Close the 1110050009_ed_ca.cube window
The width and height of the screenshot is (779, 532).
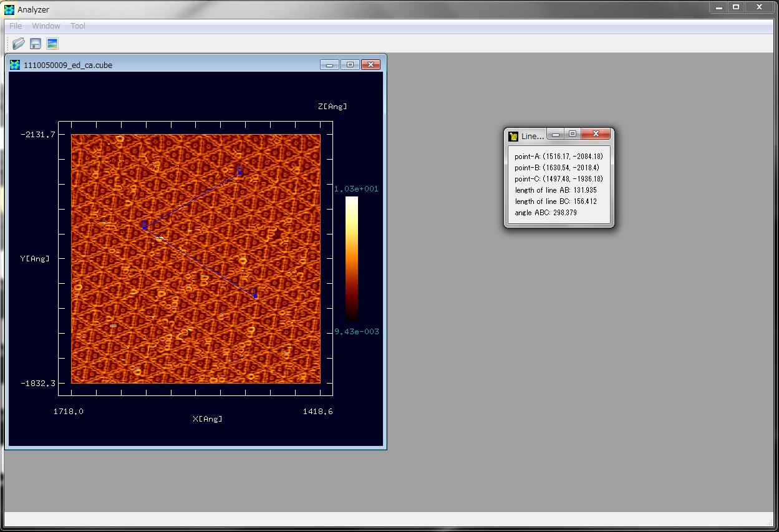coord(370,65)
